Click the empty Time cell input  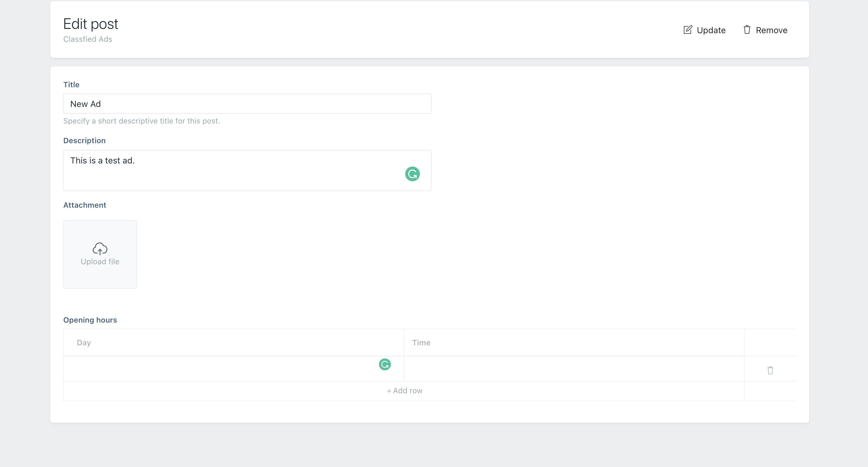(574, 369)
